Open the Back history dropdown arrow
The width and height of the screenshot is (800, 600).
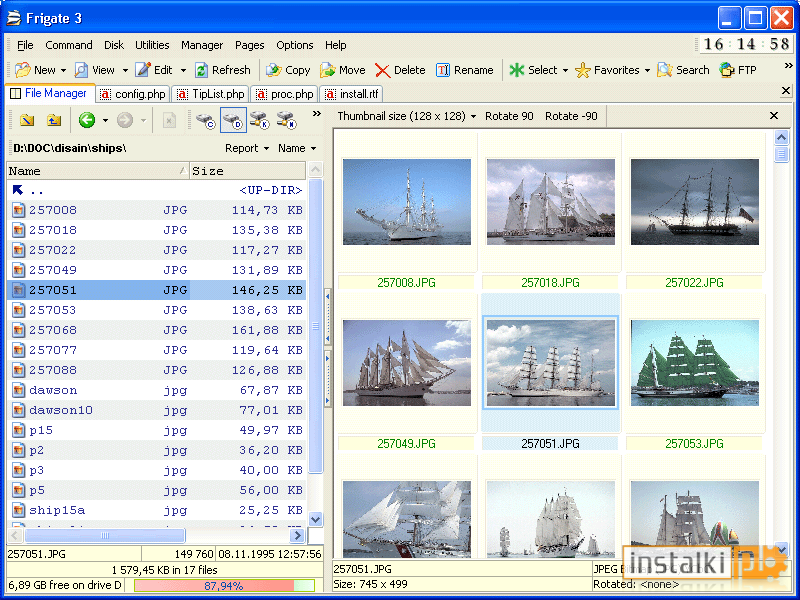[105, 121]
